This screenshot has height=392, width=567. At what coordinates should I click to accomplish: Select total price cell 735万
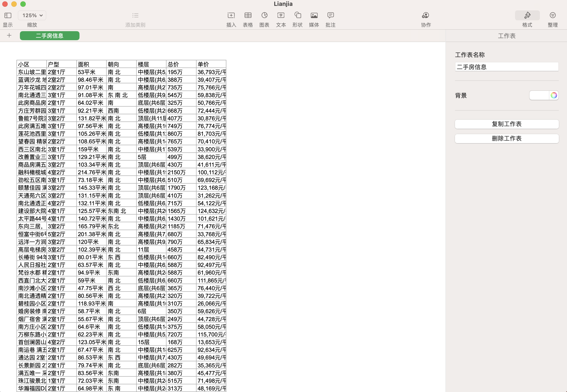click(x=181, y=87)
